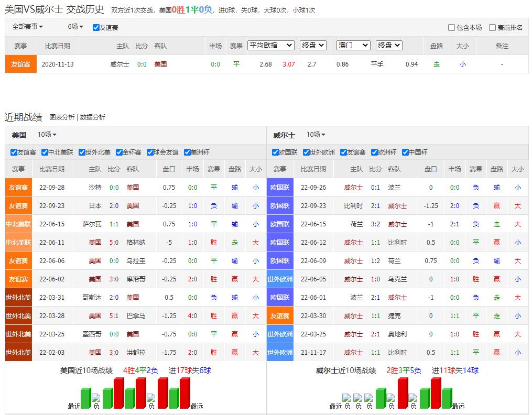Open the 图表分析 view
532x415 pixels.
(x=62, y=117)
